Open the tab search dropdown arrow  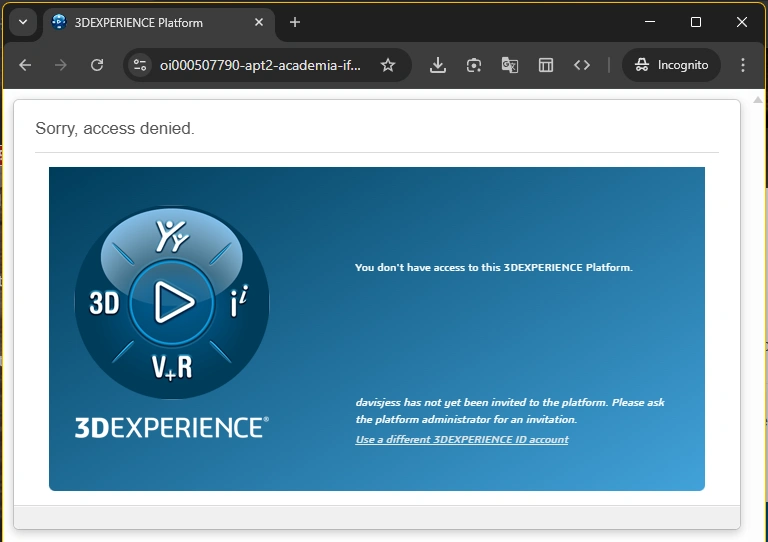pos(23,23)
